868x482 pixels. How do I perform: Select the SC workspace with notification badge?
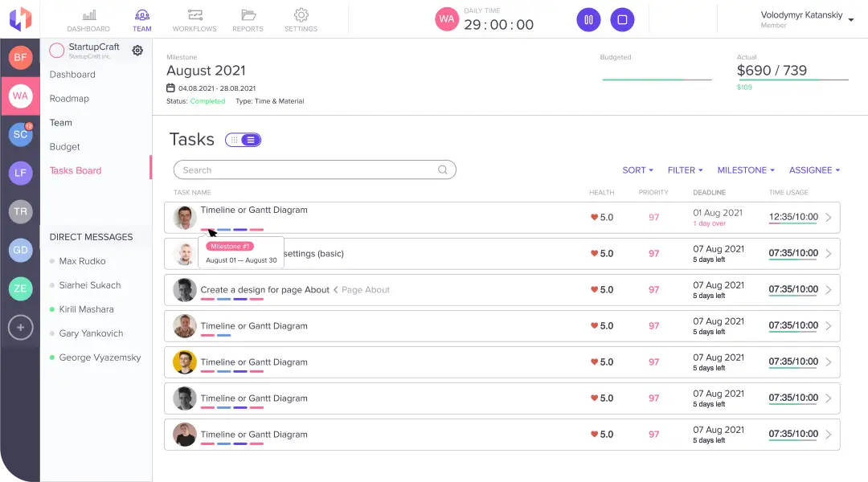tap(20, 134)
